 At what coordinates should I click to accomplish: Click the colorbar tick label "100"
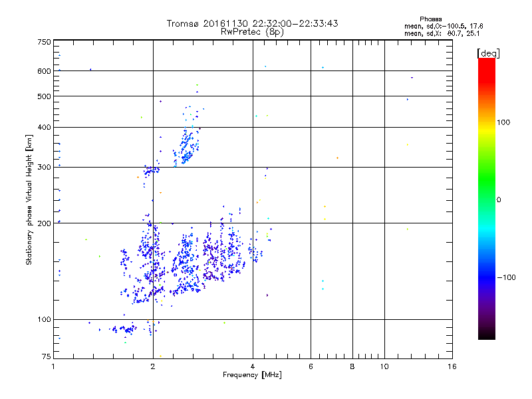(503, 122)
